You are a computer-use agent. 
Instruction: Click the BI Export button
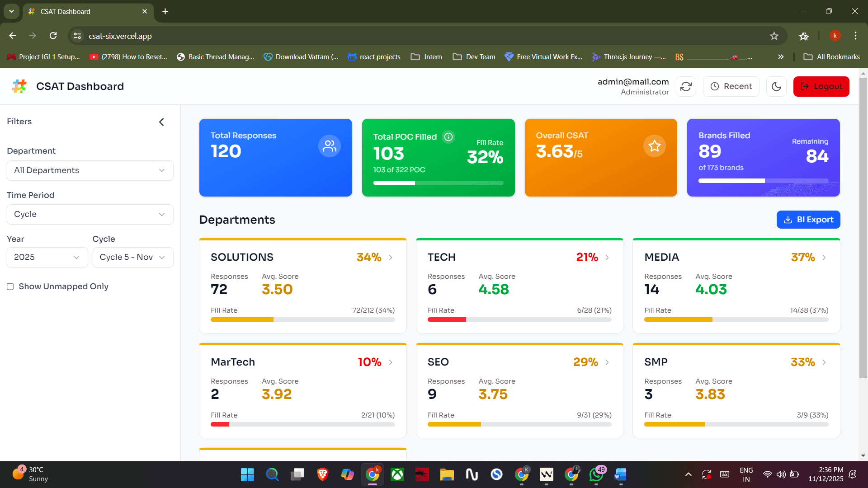tap(808, 220)
